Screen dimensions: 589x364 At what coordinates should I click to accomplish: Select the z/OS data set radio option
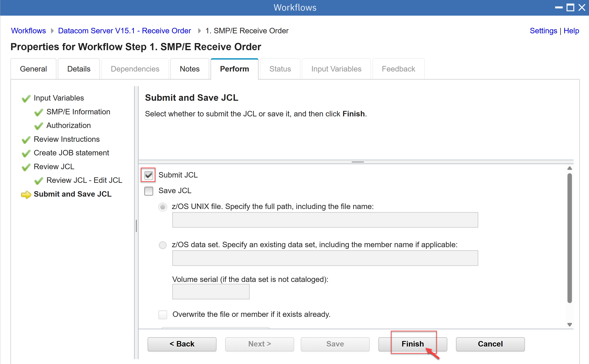pos(163,245)
